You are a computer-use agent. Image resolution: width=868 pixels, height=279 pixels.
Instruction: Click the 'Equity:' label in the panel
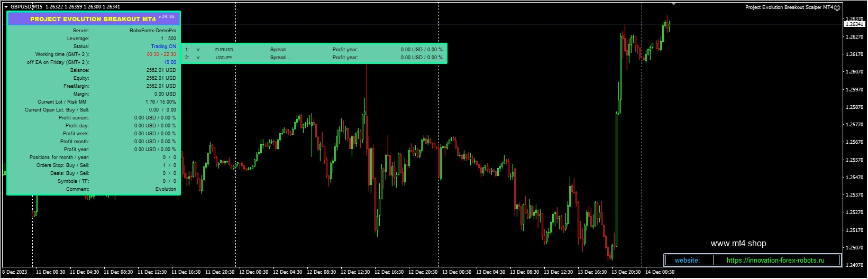pos(81,78)
